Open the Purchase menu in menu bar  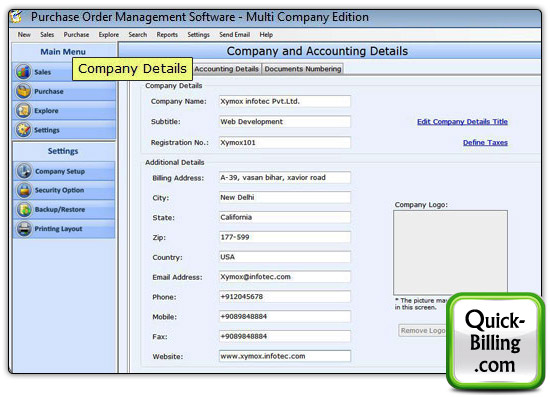tap(76, 35)
